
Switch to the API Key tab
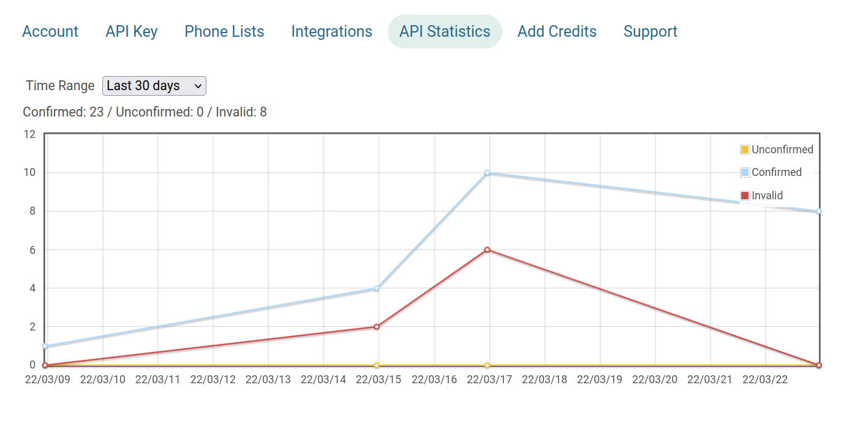[132, 31]
